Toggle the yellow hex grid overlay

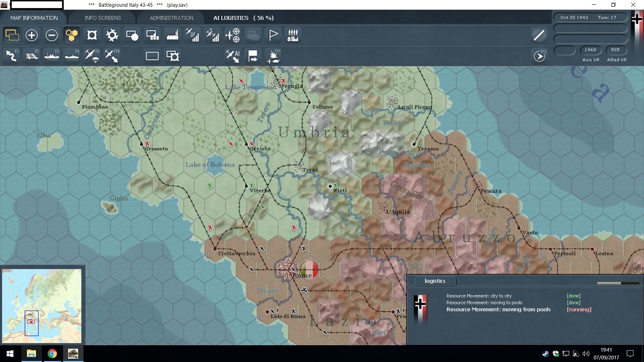(x=72, y=35)
